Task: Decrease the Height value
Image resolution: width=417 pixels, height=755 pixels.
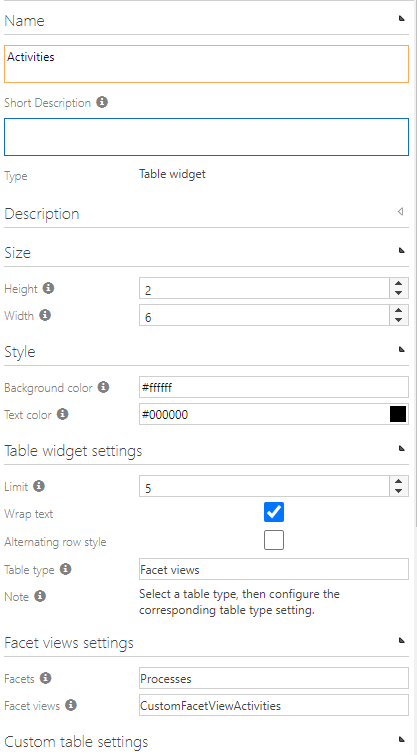Action: coord(398,293)
